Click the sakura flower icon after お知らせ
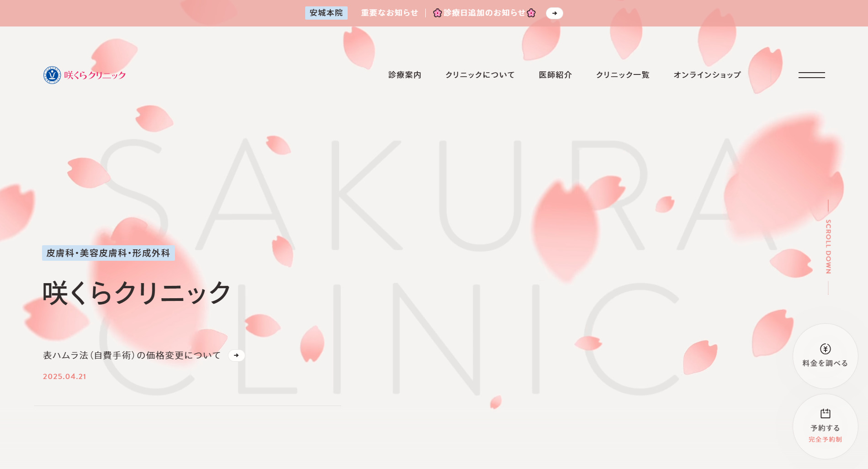The width and height of the screenshot is (868, 469). pyautogui.click(x=531, y=13)
